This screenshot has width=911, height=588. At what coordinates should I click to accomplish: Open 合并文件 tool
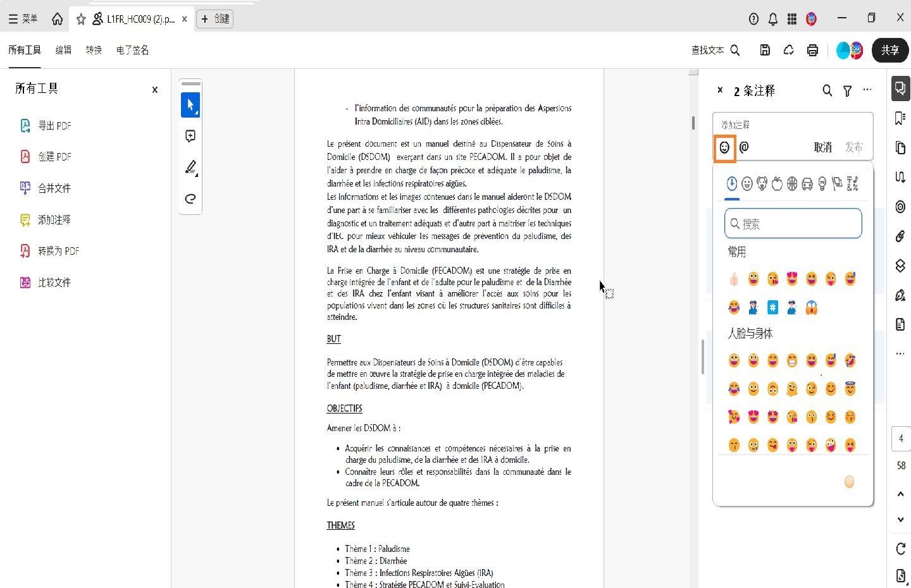[46, 188]
